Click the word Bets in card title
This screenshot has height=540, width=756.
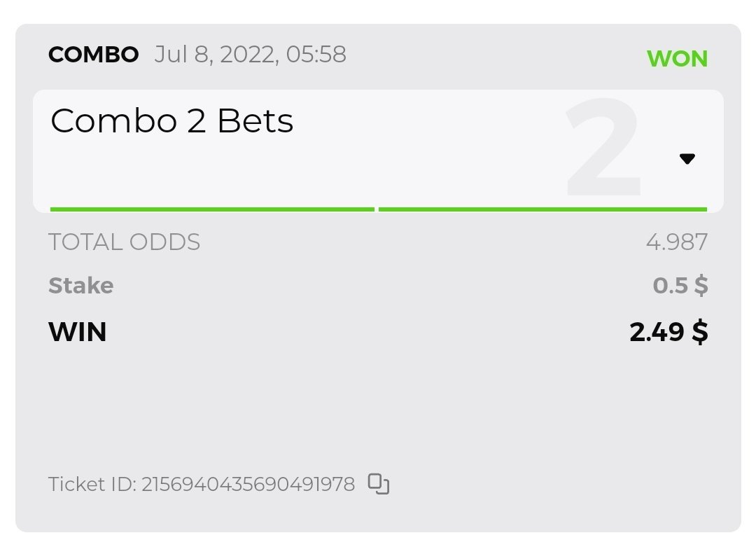pyautogui.click(x=255, y=122)
